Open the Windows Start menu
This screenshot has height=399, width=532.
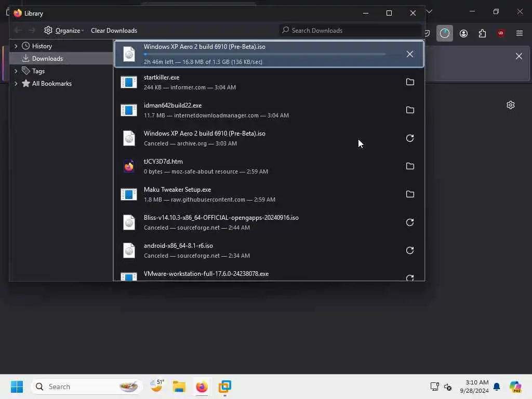click(x=17, y=387)
